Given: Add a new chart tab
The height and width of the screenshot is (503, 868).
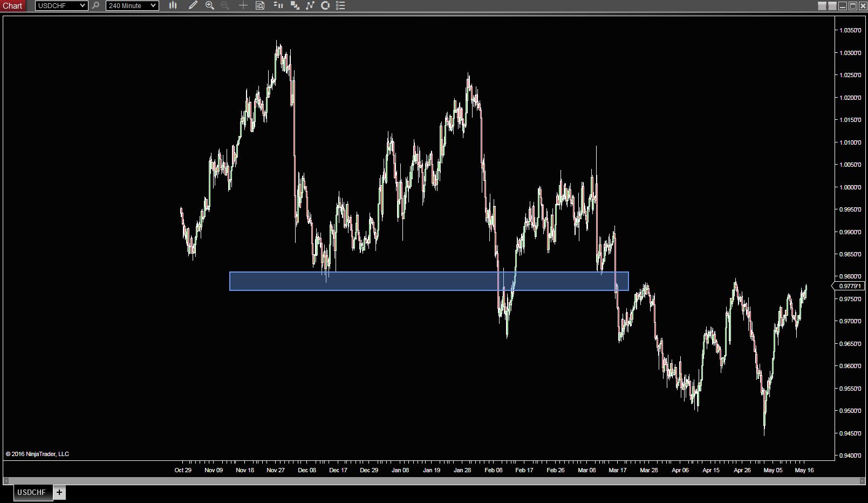Looking at the screenshot, I should pos(59,492).
